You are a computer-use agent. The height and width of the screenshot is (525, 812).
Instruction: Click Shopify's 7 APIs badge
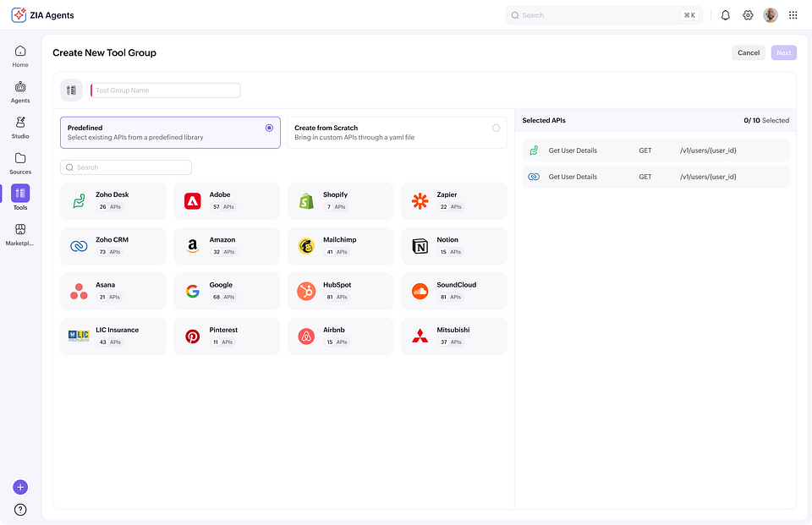(x=336, y=206)
